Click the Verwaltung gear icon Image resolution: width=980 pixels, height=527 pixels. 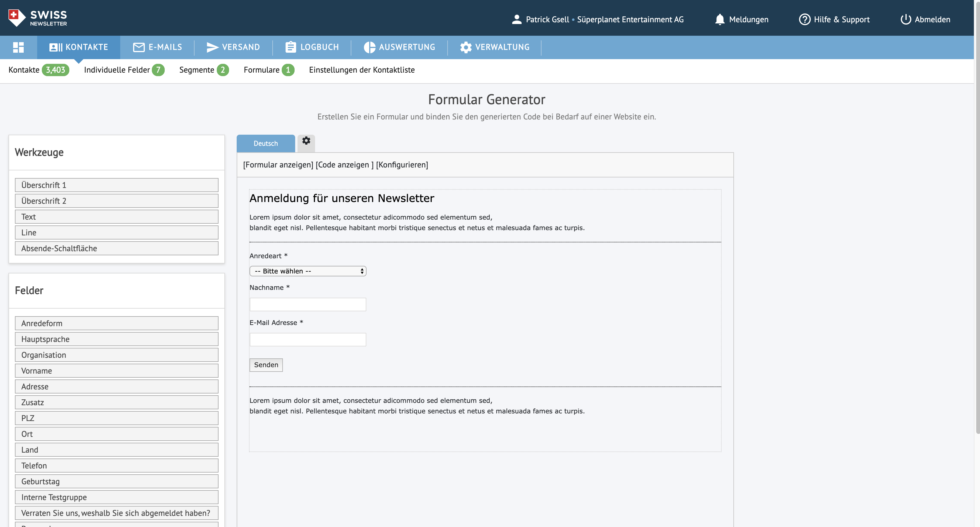coord(466,47)
